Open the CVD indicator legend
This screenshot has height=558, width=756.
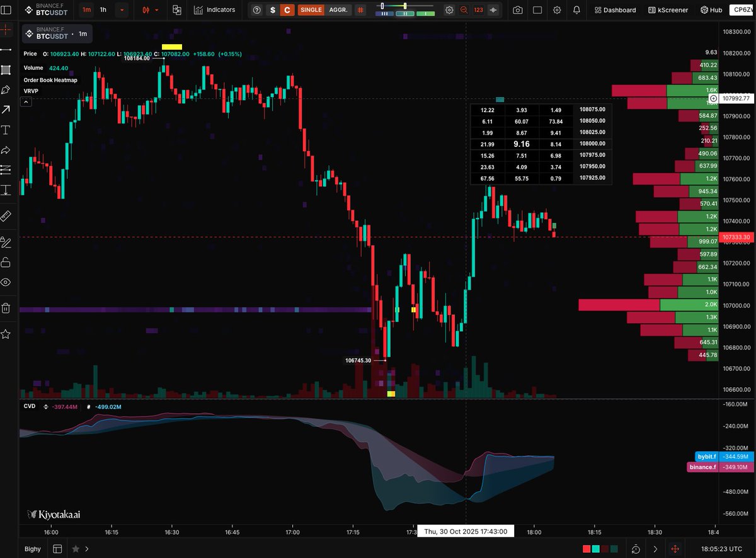30,406
